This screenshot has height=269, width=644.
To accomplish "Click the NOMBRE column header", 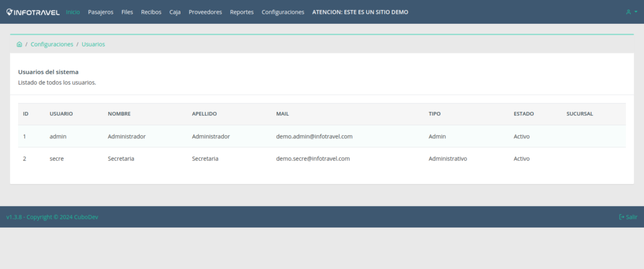I will coord(119,114).
